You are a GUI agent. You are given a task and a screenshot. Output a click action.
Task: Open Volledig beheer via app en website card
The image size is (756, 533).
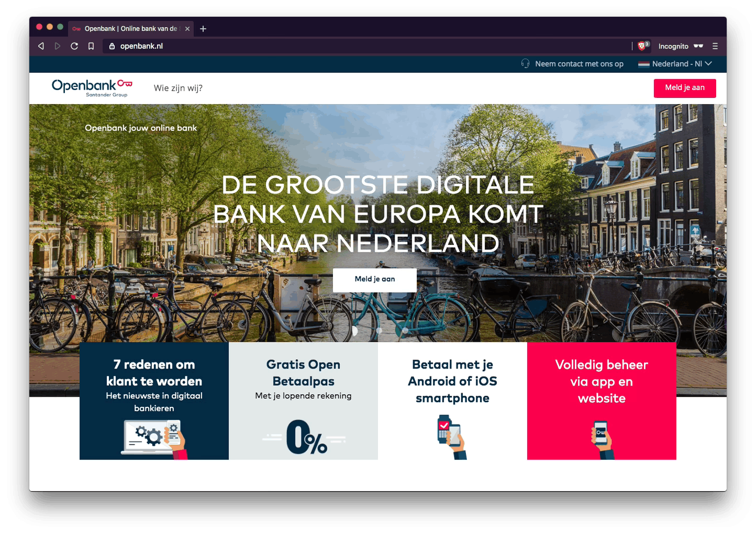[602, 401]
